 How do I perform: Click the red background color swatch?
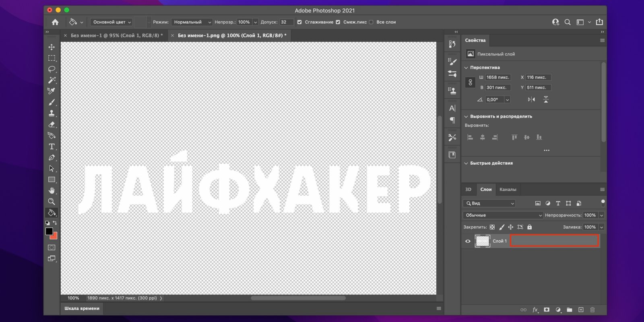click(55, 237)
